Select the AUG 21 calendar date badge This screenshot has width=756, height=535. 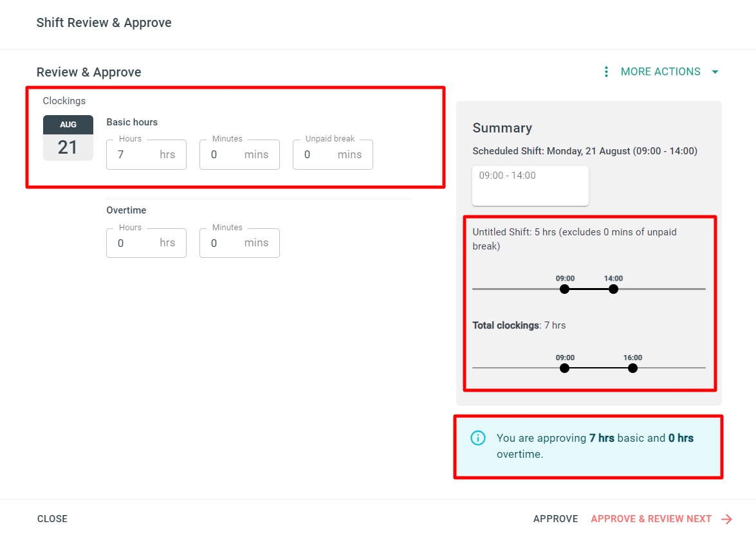[x=68, y=138]
